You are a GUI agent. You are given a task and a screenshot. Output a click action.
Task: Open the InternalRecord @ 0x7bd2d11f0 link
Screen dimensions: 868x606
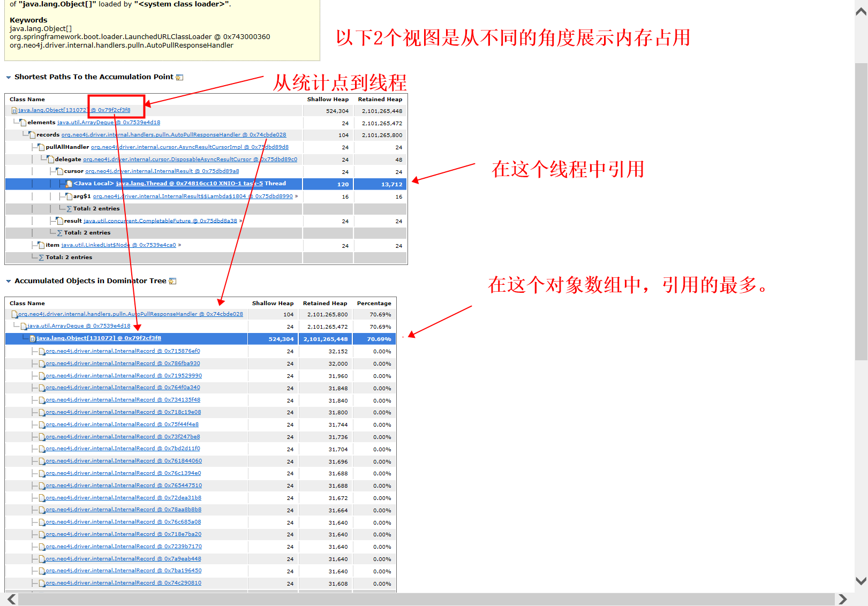123,449
